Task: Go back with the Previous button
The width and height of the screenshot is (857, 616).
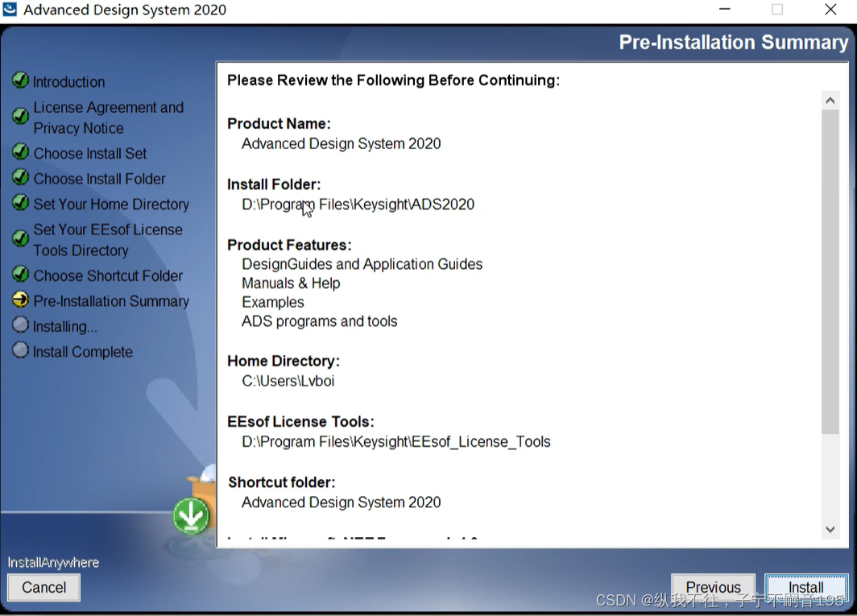Action: (x=714, y=587)
